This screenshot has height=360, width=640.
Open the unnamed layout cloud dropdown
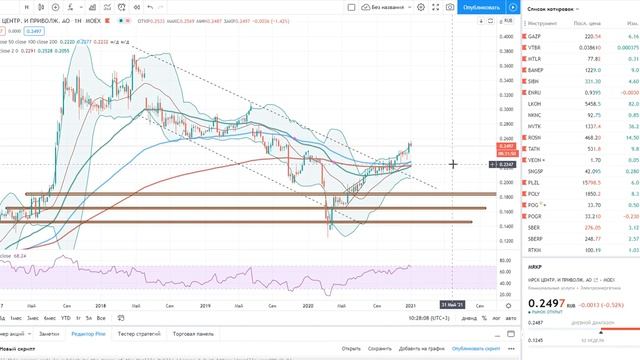387,7
